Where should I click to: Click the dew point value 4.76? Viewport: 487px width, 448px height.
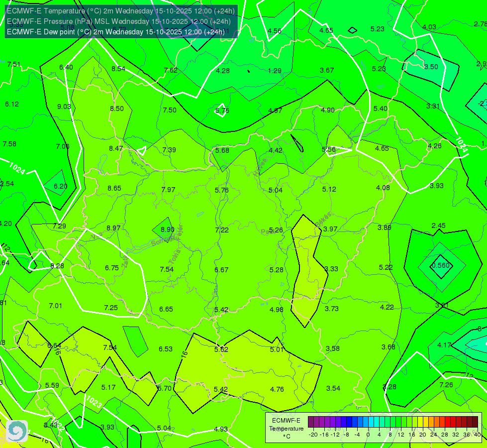(277, 389)
